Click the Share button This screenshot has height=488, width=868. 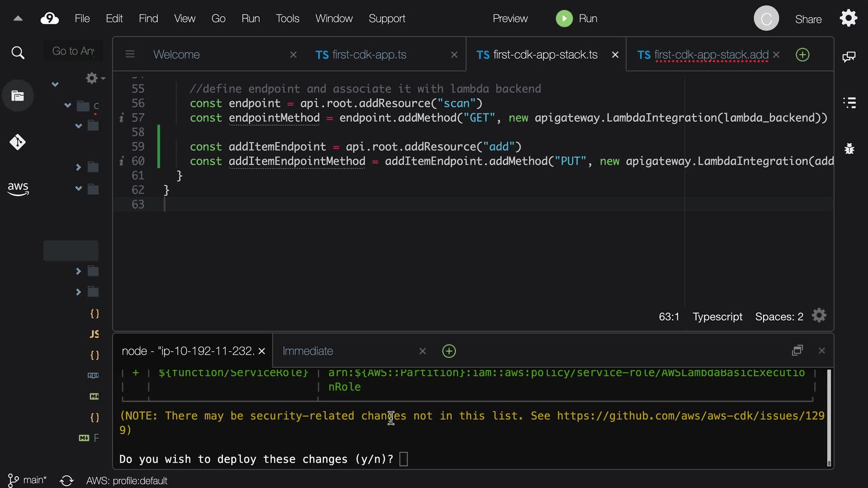808,19
